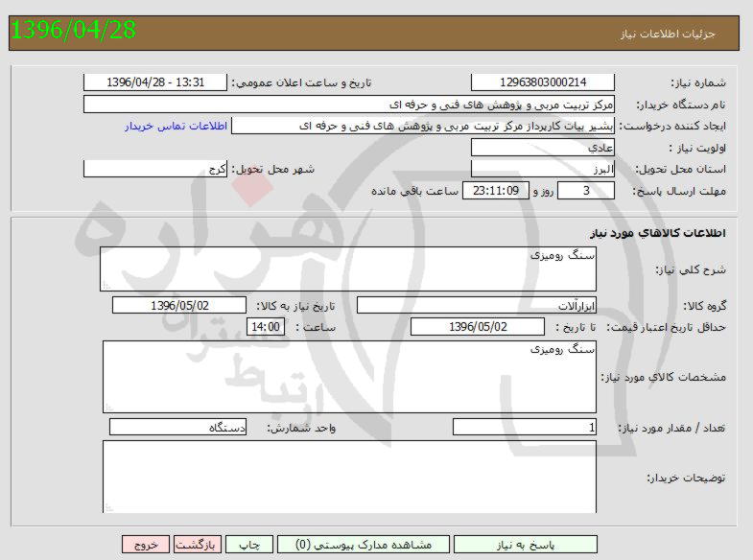Click the پاسخ به نیاز button
Viewport: 753px width, 560px height.
coord(524,544)
